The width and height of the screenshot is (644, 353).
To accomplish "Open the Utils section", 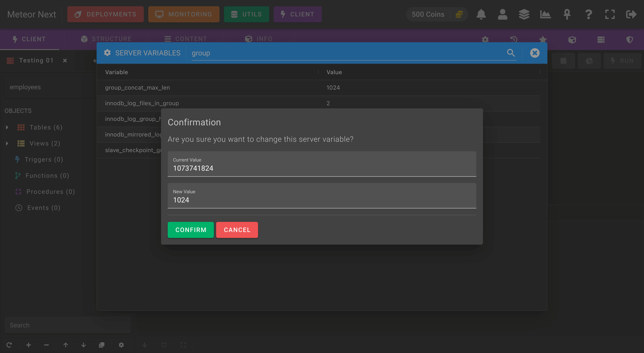I will pos(247,14).
